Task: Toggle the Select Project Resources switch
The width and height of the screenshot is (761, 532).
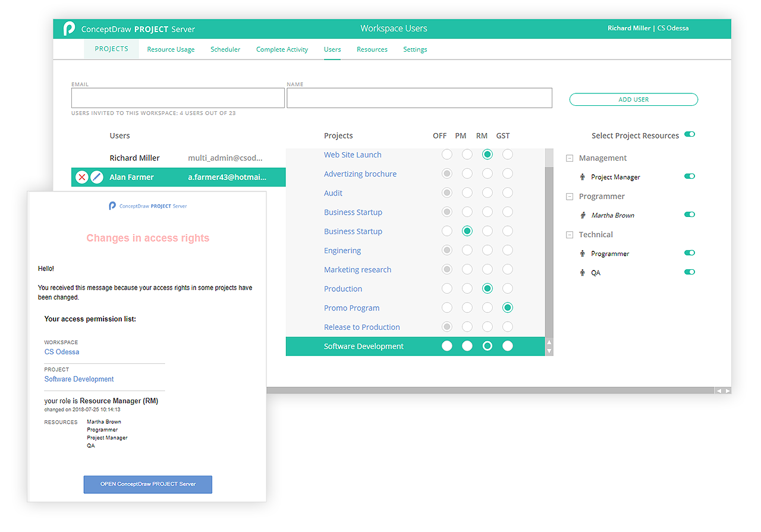Action: click(690, 134)
